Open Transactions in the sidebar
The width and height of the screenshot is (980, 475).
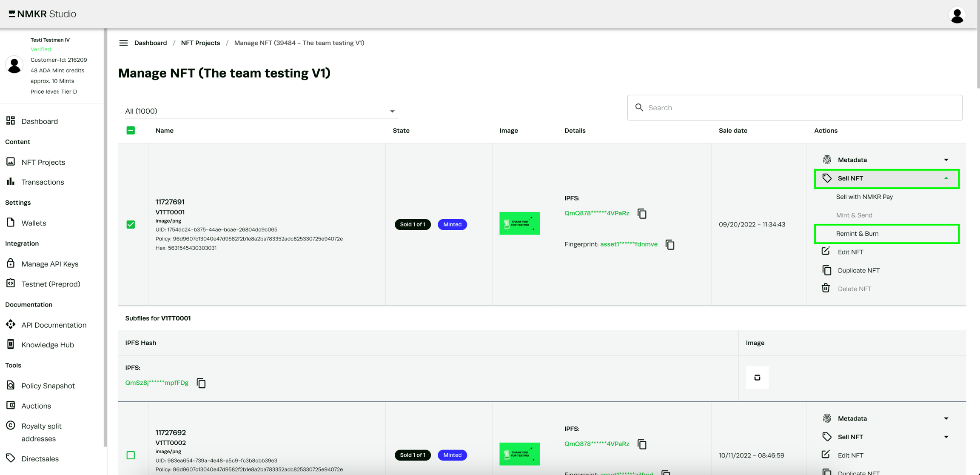[43, 182]
